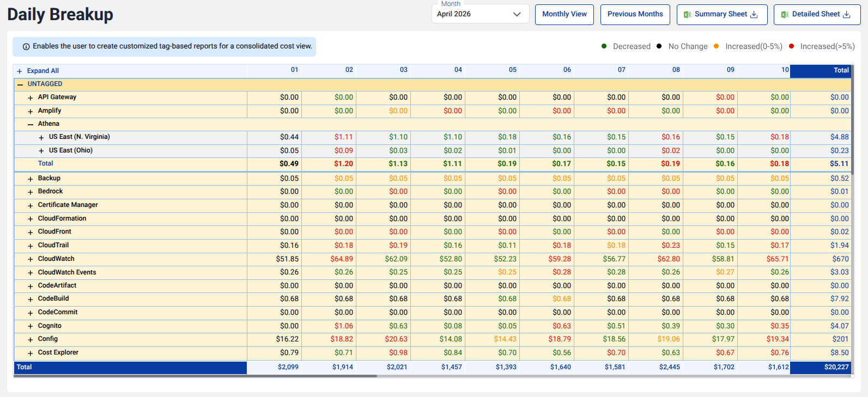Image resolution: width=868 pixels, height=397 pixels.
Task: Open Previous Months
Action: 635,14
